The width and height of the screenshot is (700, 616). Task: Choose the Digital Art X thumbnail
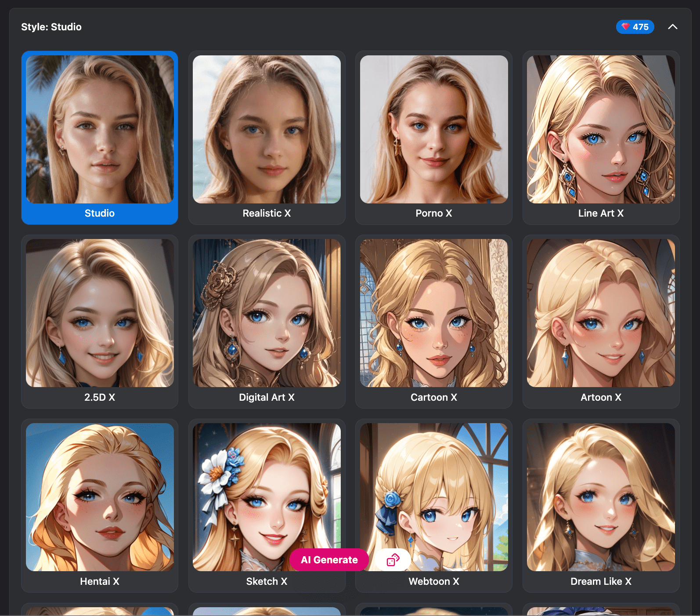[x=267, y=313]
